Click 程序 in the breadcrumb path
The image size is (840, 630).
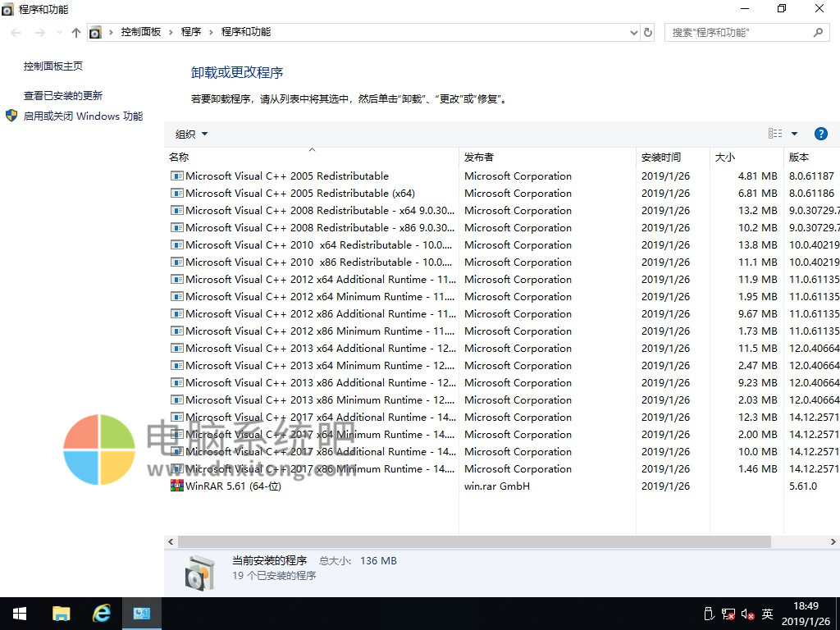click(x=190, y=32)
